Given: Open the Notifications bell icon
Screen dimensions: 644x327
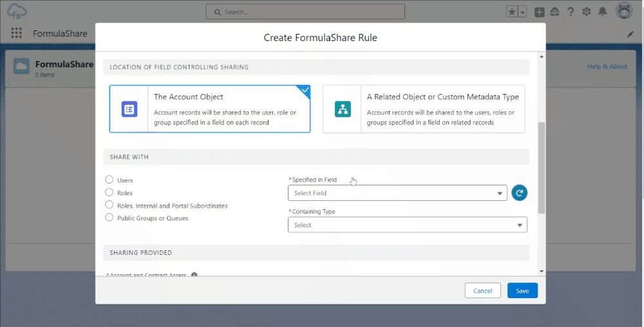Looking at the screenshot, I should coord(603,12).
